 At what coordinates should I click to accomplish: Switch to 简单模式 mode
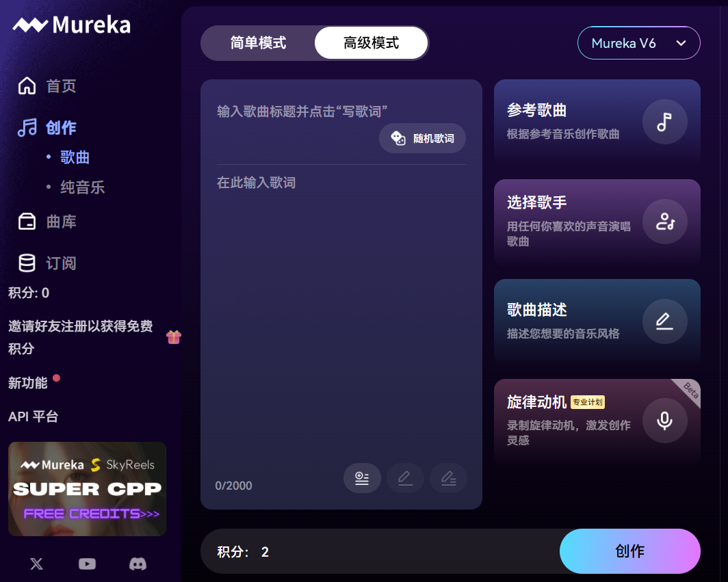pyautogui.click(x=258, y=42)
